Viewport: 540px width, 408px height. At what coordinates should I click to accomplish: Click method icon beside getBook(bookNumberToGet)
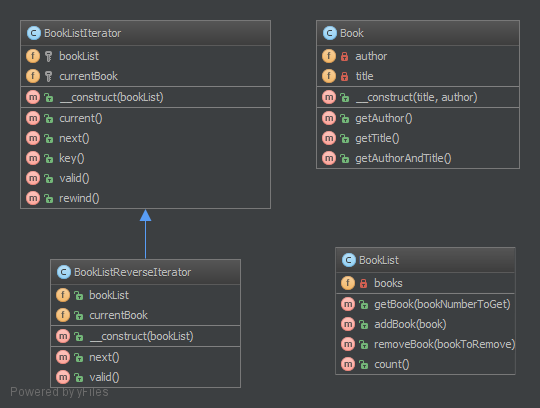pyautogui.click(x=348, y=304)
